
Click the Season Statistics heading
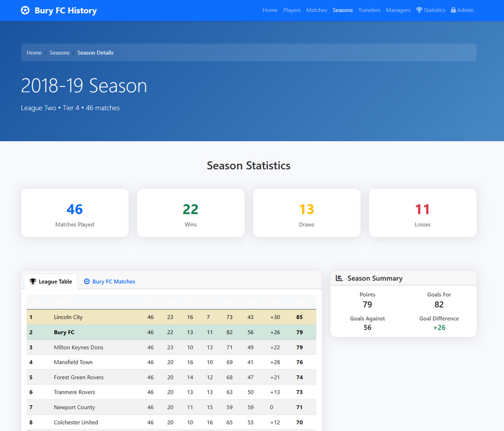click(x=249, y=166)
